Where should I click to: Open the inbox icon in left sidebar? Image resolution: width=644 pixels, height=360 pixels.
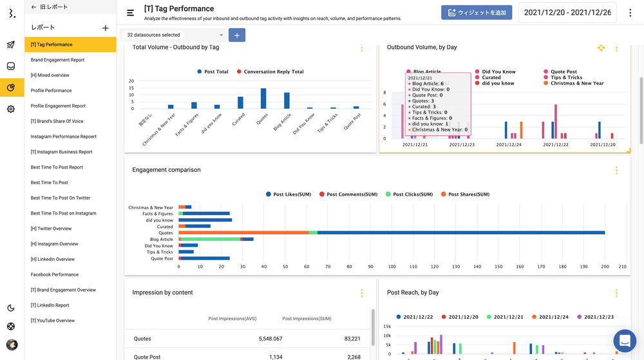[x=11, y=66]
